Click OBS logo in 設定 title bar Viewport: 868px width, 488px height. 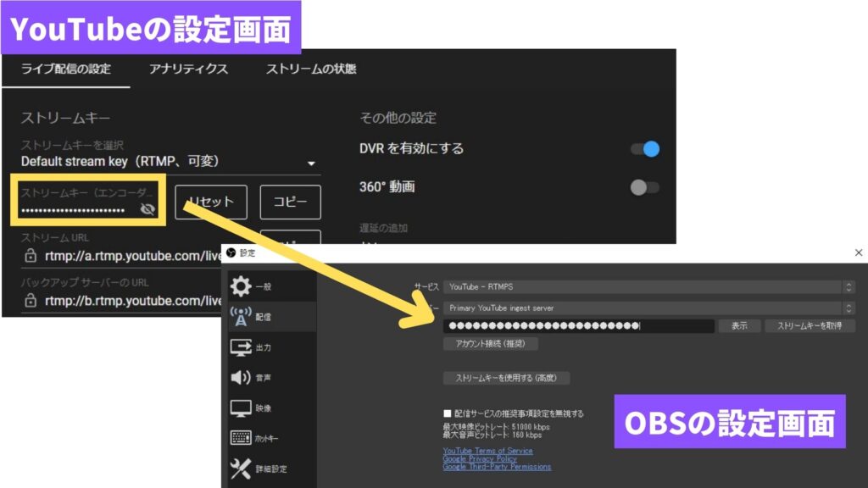(x=231, y=252)
